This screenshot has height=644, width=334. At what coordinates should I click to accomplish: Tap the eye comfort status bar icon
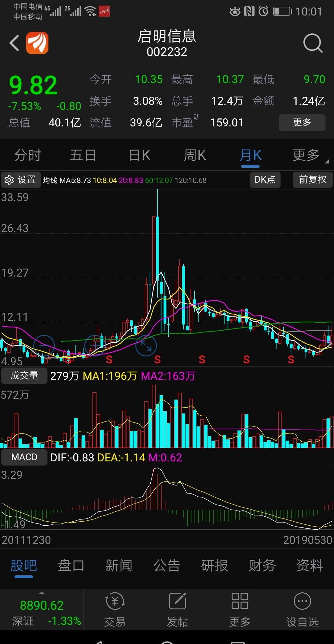click(235, 12)
